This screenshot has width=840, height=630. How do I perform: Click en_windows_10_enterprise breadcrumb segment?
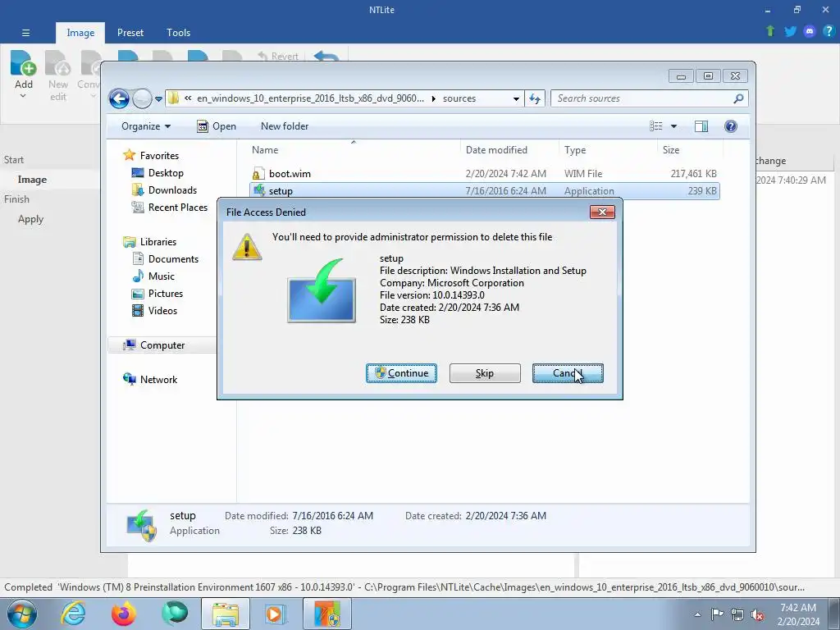pyautogui.click(x=310, y=98)
